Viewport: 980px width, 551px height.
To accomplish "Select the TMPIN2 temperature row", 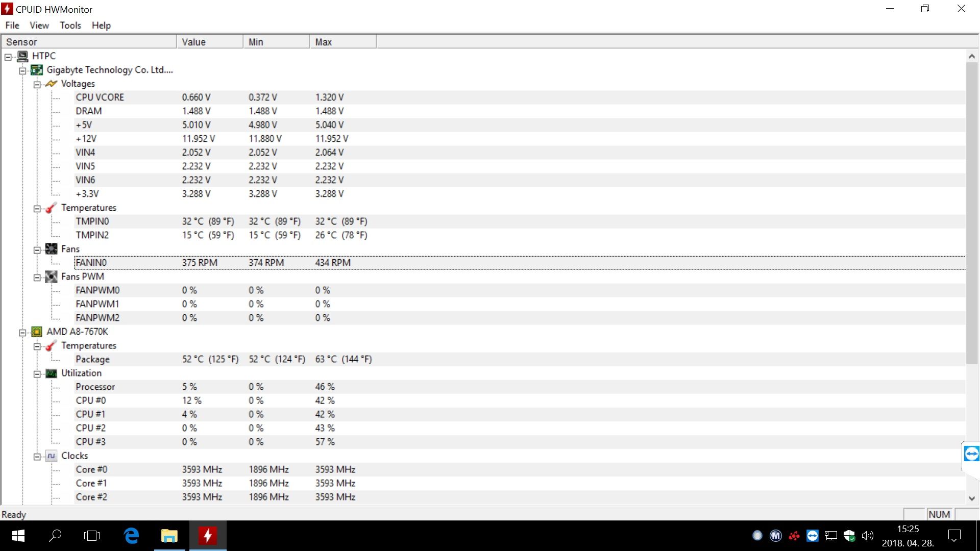I will coord(520,235).
